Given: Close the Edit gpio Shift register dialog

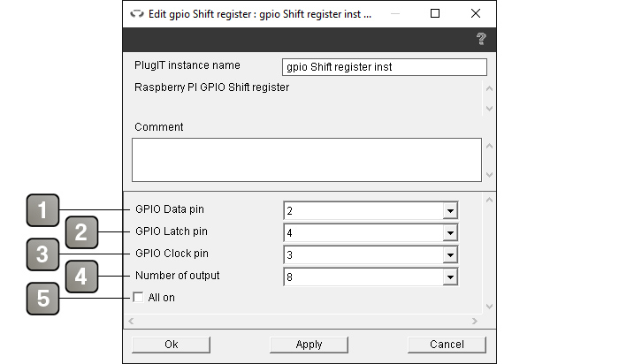Looking at the screenshot, I should point(476,14).
